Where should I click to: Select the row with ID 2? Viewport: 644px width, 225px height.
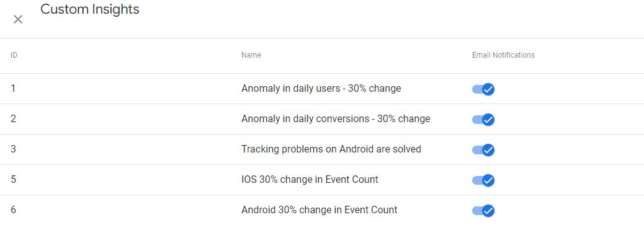(x=322, y=119)
